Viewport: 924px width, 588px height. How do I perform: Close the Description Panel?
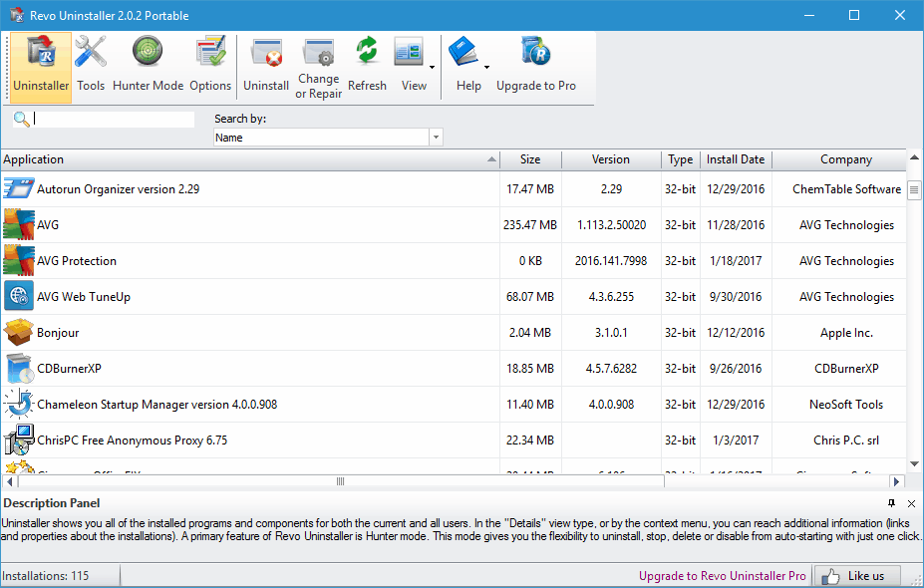tap(912, 503)
